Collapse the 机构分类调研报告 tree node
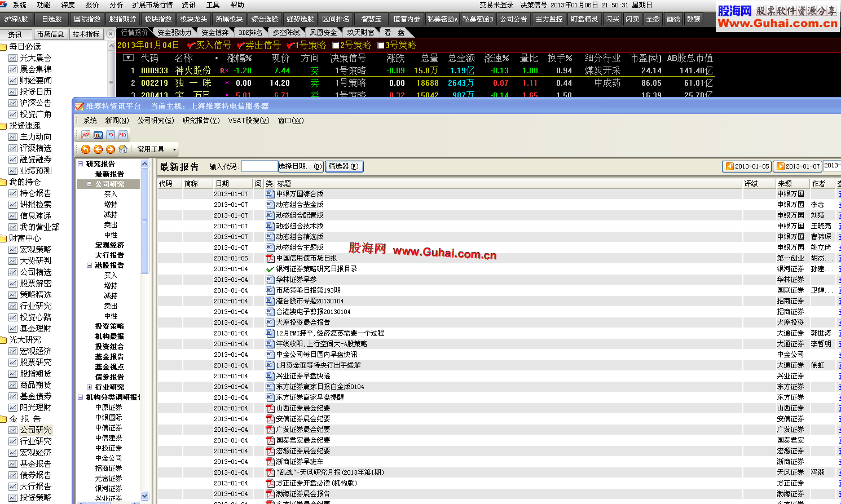Viewport: 841px width, 504px height. point(80,397)
